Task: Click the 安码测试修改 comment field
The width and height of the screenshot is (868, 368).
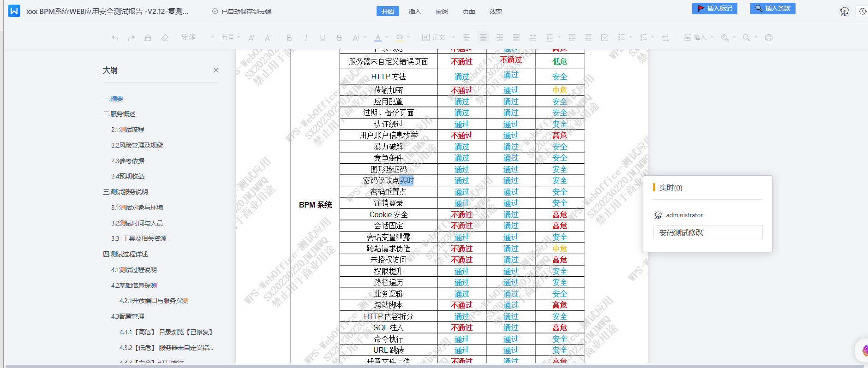Action: pos(708,232)
